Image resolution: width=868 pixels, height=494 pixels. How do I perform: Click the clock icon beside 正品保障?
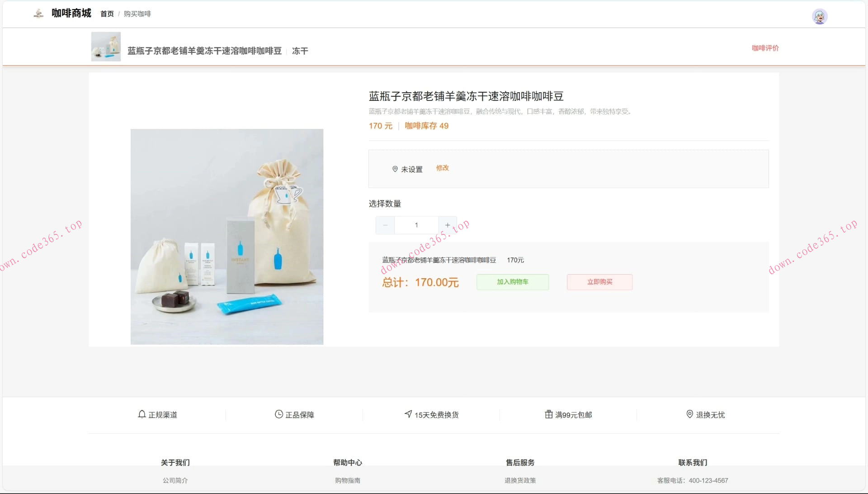tap(278, 413)
